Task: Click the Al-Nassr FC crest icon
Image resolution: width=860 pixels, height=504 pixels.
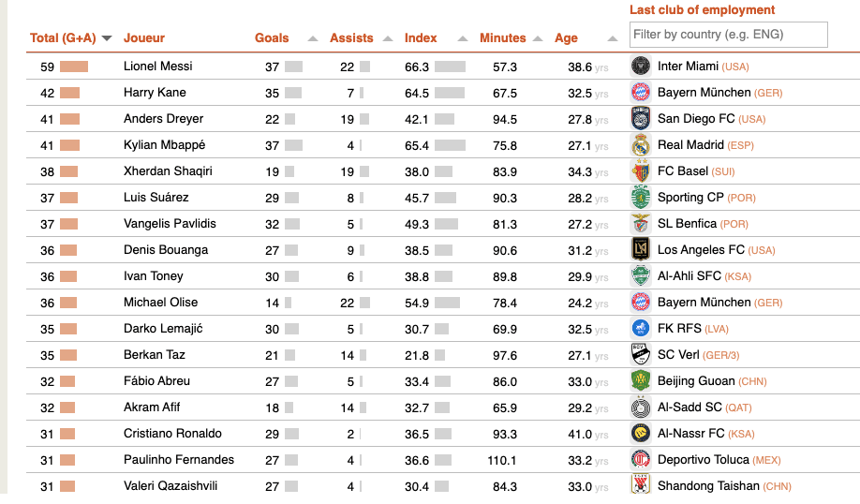Action: (640, 434)
